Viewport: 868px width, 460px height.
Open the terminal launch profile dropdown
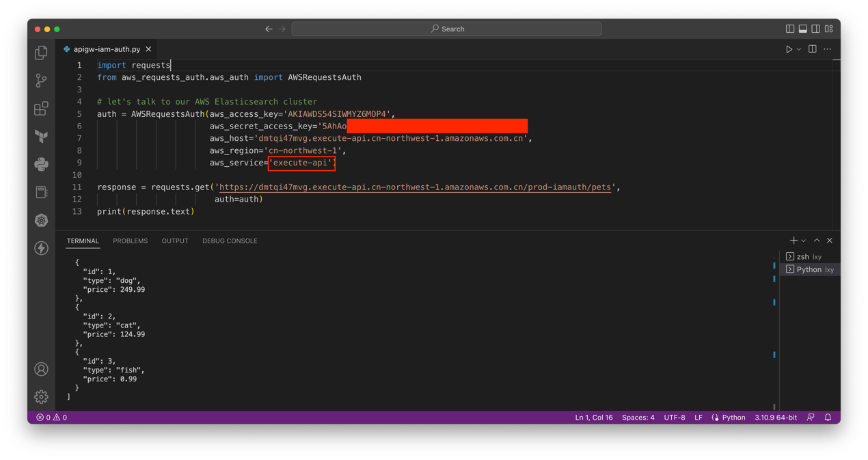804,241
